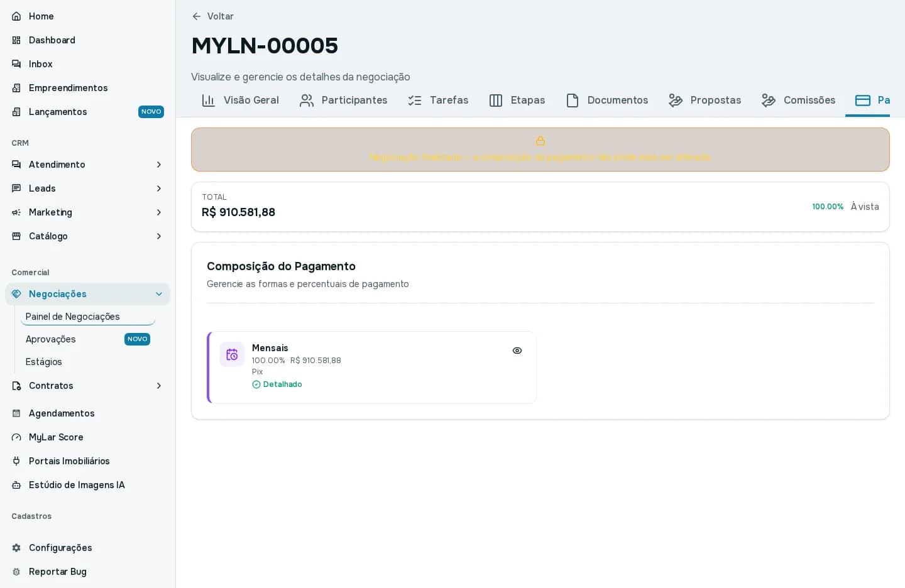This screenshot has height=588, width=905.
Task: Expand the Contratos submenu chevron
Action: (x=159, y=386)
